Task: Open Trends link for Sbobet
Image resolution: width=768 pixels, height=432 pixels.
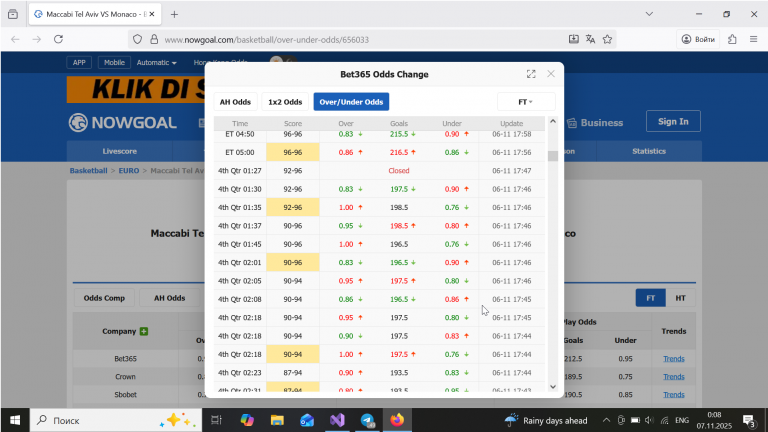Action: coord(673,394)
